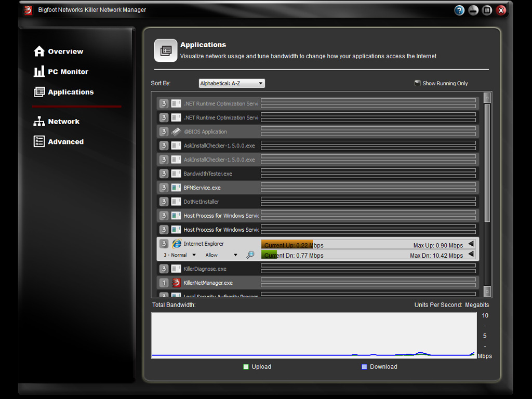Click the BandwidthTester.exe program icon

tap(176, 174)
